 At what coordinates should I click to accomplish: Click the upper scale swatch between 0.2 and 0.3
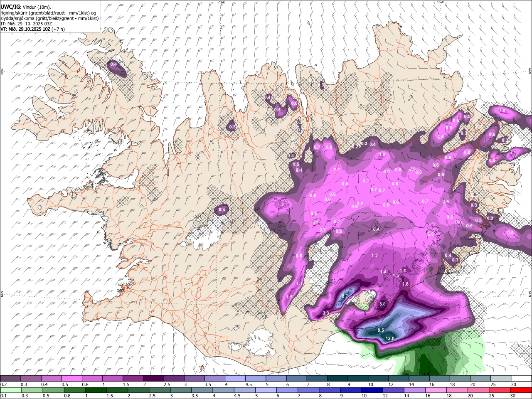click(10, 379)
